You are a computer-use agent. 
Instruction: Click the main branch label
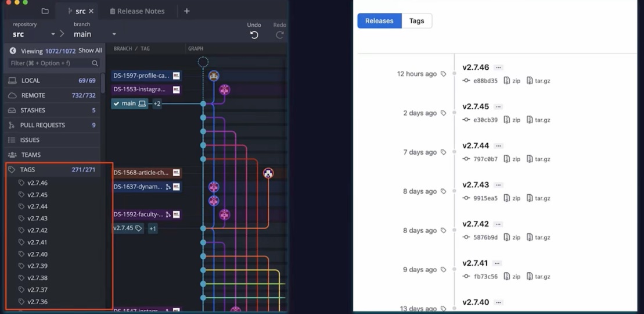coord(129,104)
